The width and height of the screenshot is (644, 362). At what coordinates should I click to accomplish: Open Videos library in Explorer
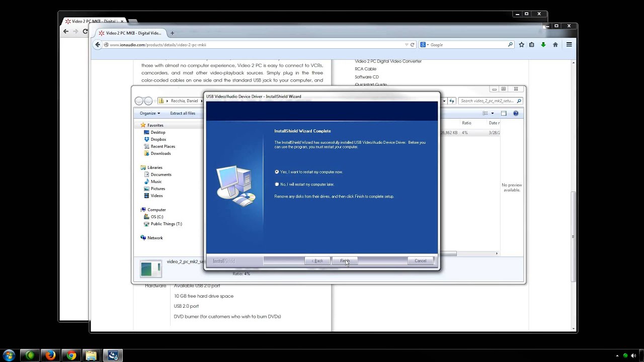pos(156,196)
